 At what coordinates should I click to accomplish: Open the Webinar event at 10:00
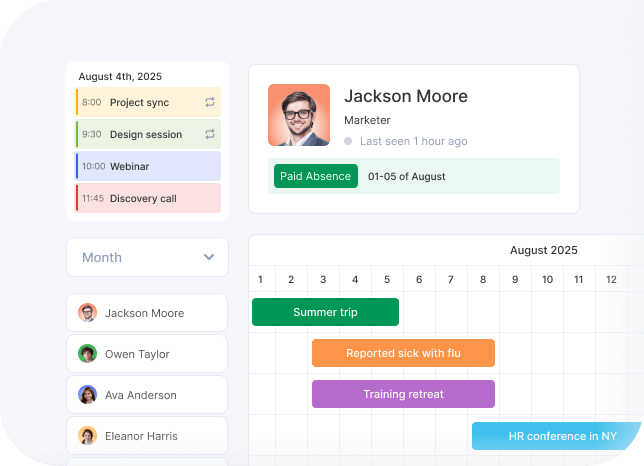click(x=148, y=166)
